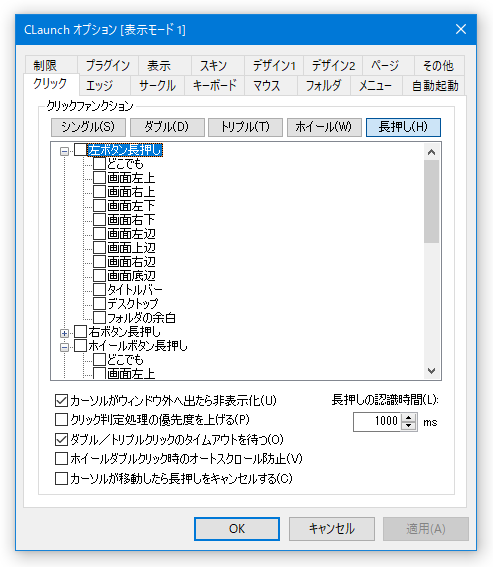Viewport: 493px width, 567px height.
Task: Select the クリック tab
Action: pyautogui.click(x=51, y=84)
